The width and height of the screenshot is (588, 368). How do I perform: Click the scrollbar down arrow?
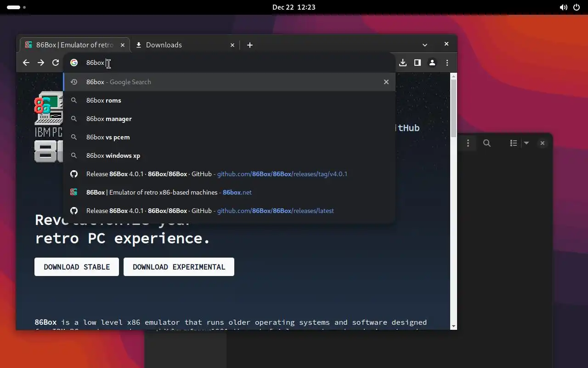(453, 326)
